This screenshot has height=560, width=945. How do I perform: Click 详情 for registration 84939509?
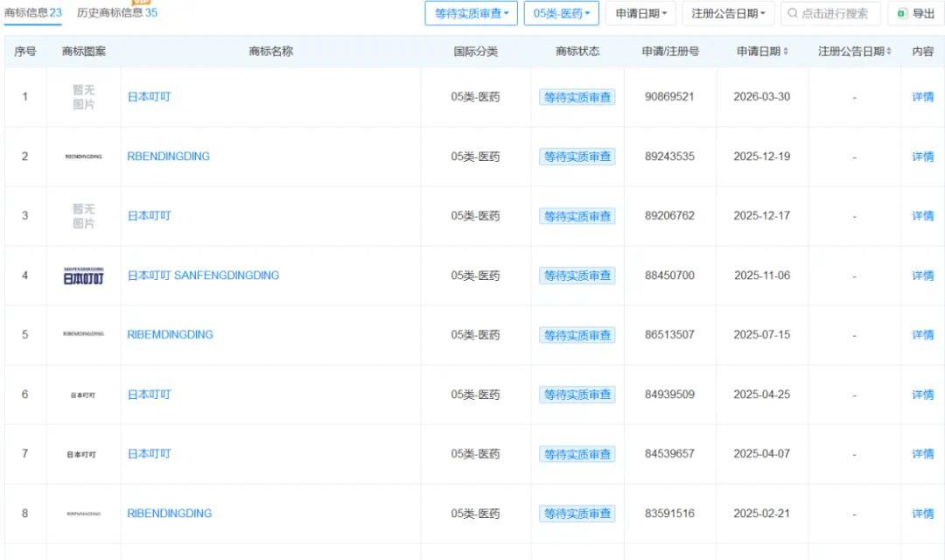click(x=923, y=395)
